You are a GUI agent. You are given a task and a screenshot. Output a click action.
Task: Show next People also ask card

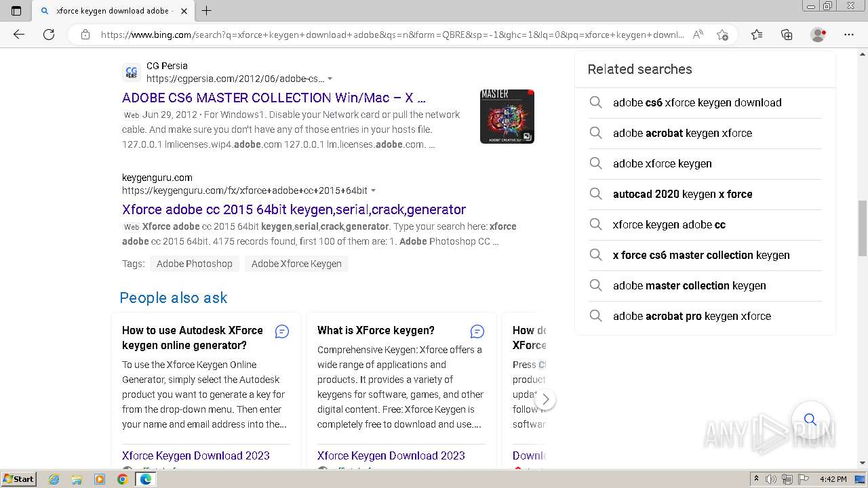[x=545, y=400]
